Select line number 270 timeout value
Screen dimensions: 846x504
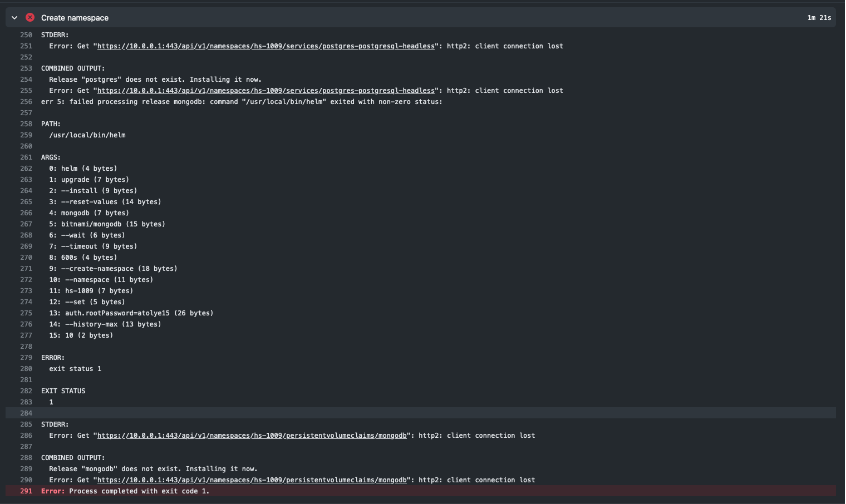26,258
